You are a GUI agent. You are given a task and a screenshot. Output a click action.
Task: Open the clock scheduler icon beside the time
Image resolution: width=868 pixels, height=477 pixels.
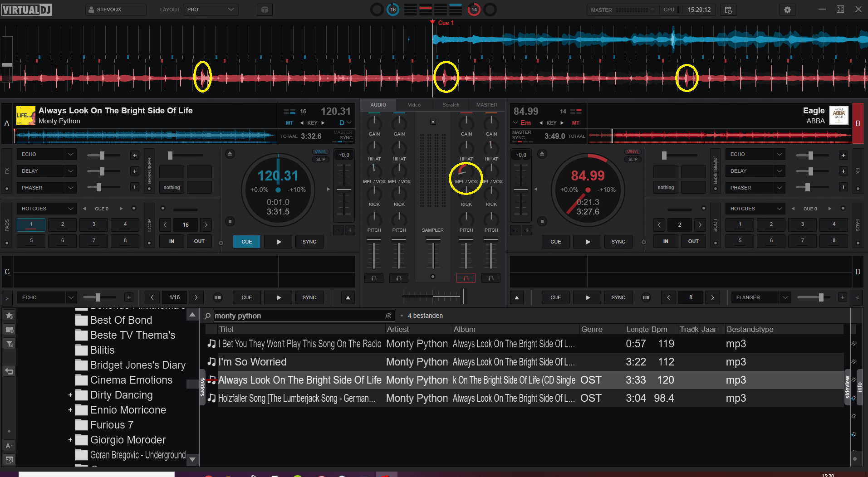pyautogui.click(x=728, y=10)
